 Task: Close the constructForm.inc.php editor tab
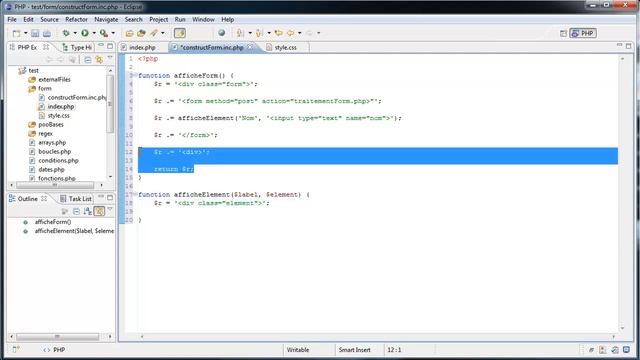250,47
